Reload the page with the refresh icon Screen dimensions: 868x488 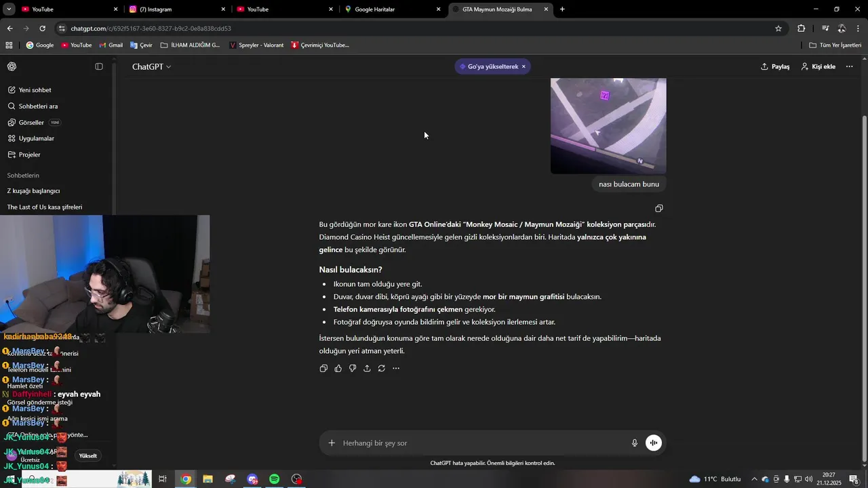pos(42,28)
